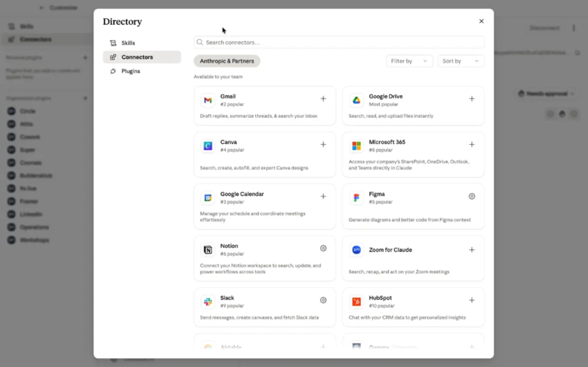Screen dimensions: 588x367
Task: Click the Canva logo icon
Action: click(x=208, y=145)
